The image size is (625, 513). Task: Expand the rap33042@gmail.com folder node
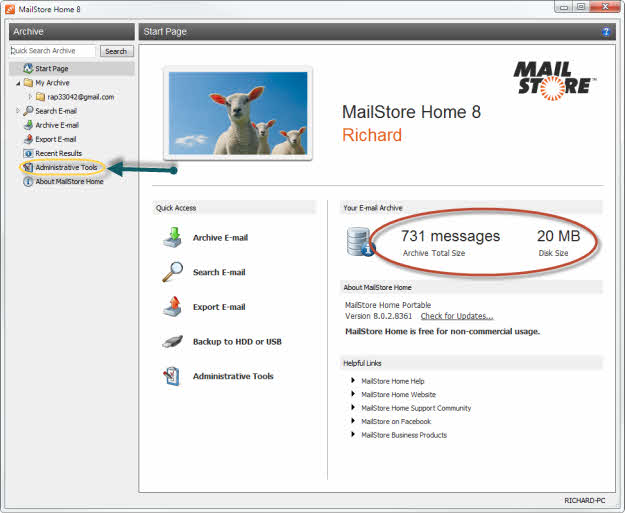(30, 96)
